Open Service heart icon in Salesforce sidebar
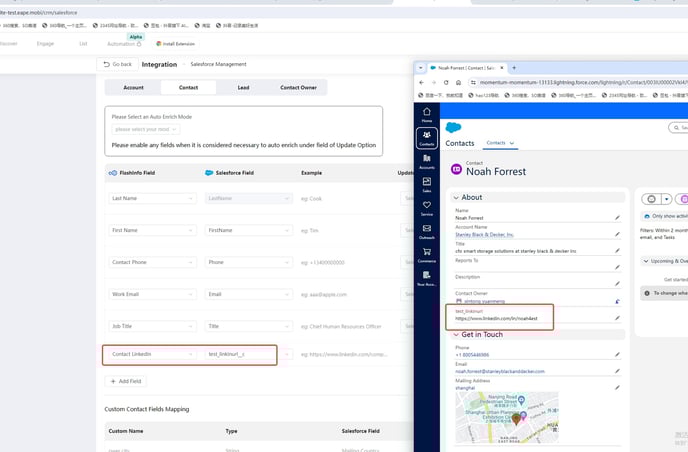Screen dimensions: 688x452 426,208
